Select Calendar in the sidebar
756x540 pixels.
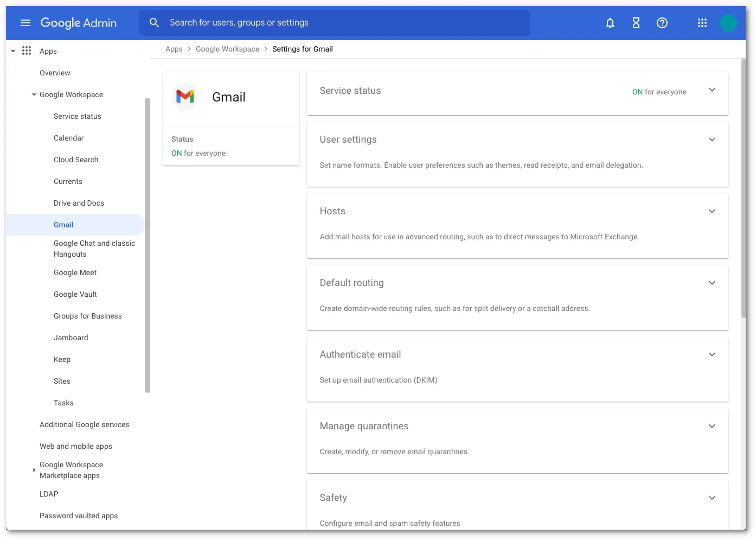[69, 138]
